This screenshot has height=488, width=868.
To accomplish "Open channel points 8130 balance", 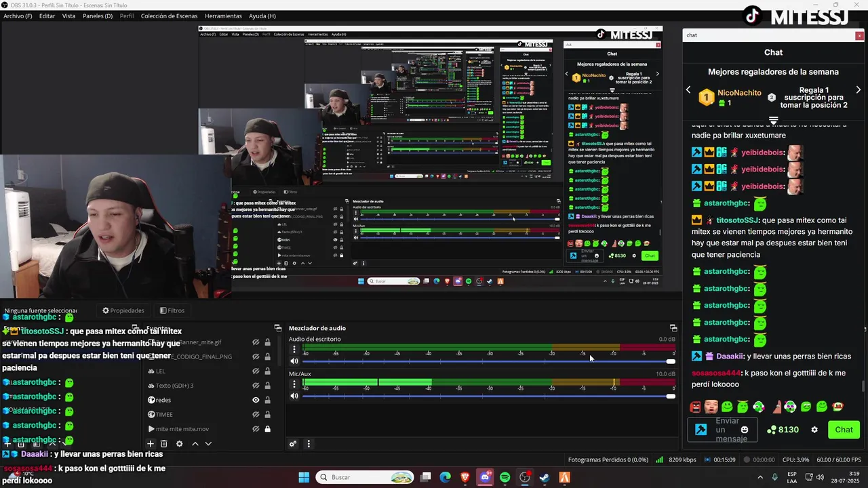I will click(x=783, y=430).
